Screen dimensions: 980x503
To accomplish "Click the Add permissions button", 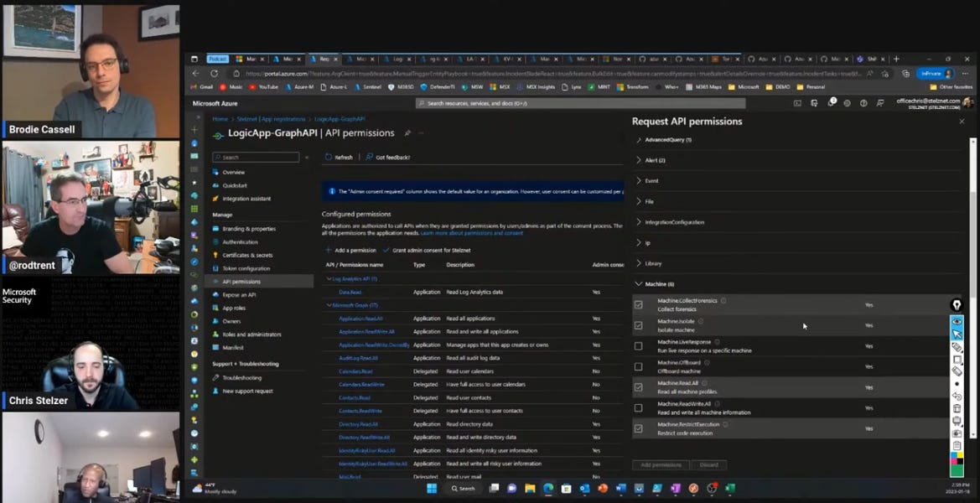I will pos(661,465).
